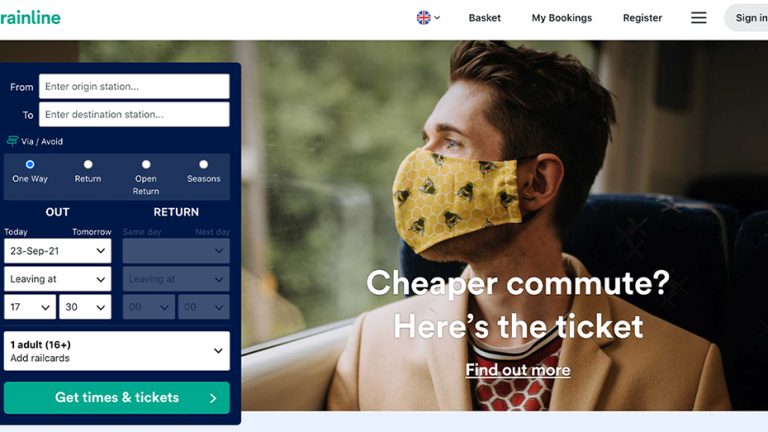Screen dimensions: 768x432
Task: Click the Via / Avoid signpost icon
Action: coord(12,141)
